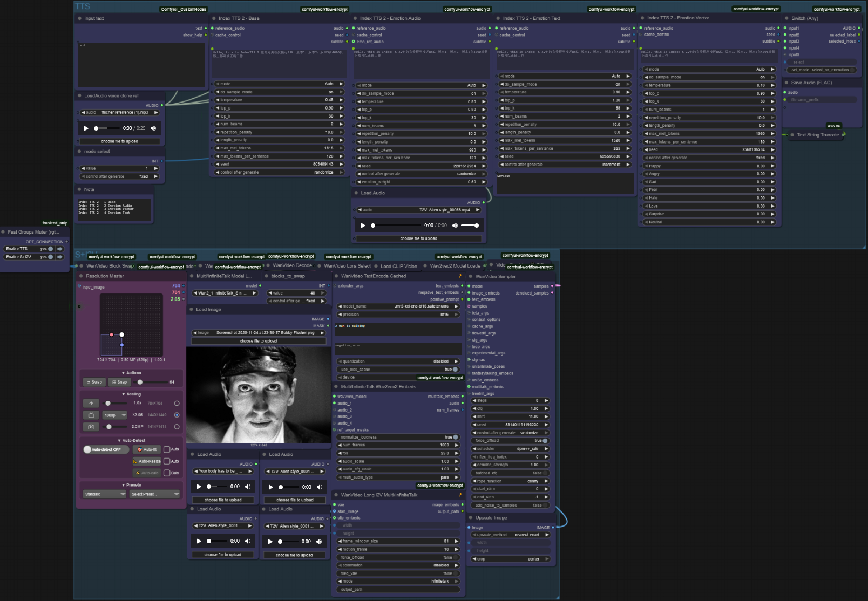Collapse the Resolution Master node
Screen dimensions: 868x601
coord(81,276)
